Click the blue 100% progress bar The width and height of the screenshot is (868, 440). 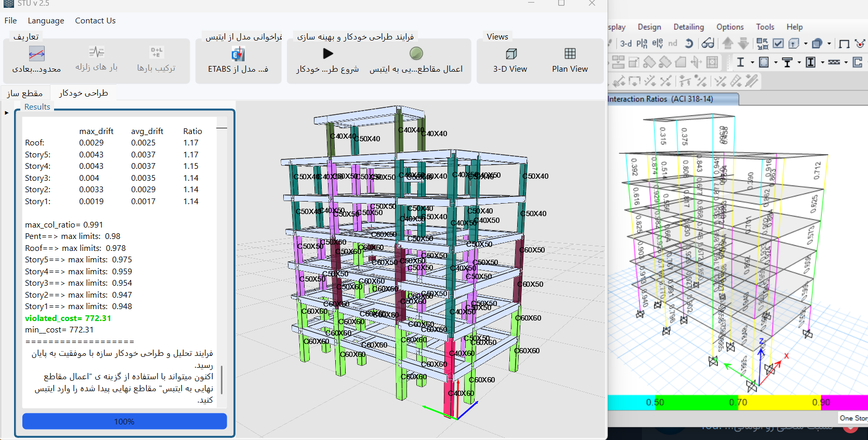tap(124, 421)
